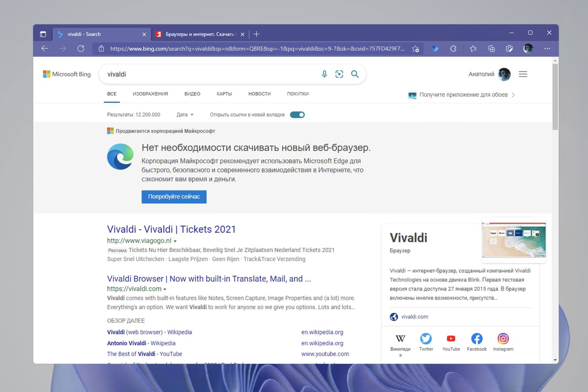Open YouTube icon in Vivaldi panel
The width and height of the screenshot is (588, 392).
pyautogui.click(x=451, y=339)
